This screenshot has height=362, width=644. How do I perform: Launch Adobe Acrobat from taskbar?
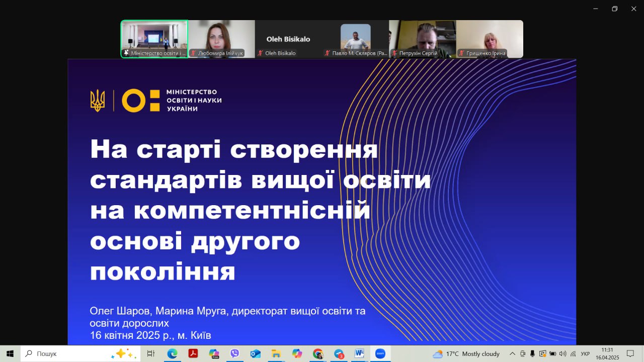click(193, 353)
